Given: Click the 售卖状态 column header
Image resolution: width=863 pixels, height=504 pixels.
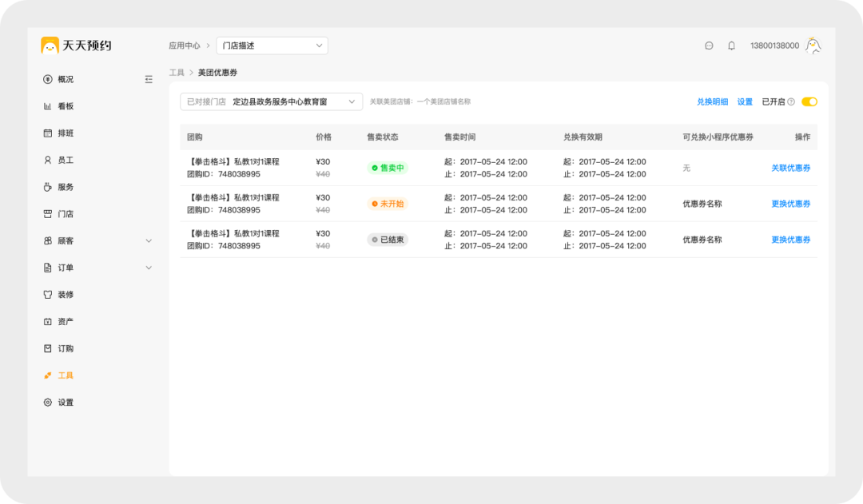Looking at the screenshot, I should [383, 137].
